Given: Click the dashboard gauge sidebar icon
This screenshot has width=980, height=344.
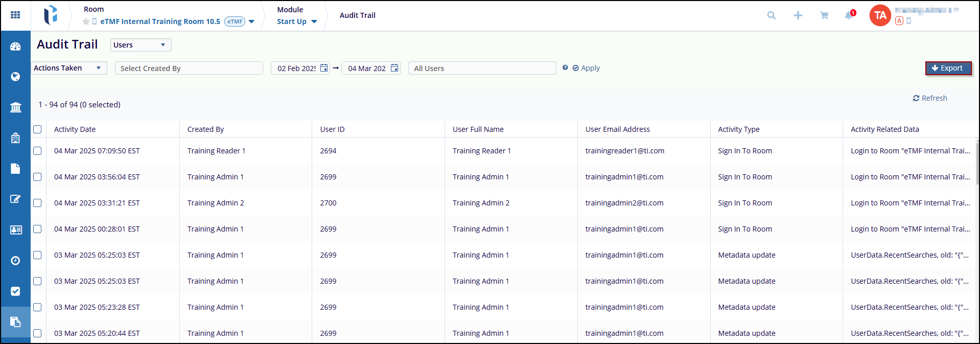Looking at the screenshot, I should pos(15,47).
